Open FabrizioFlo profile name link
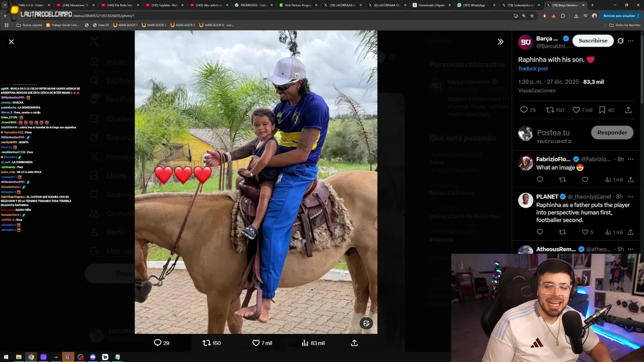644x362 pixels. pos(553,159)
